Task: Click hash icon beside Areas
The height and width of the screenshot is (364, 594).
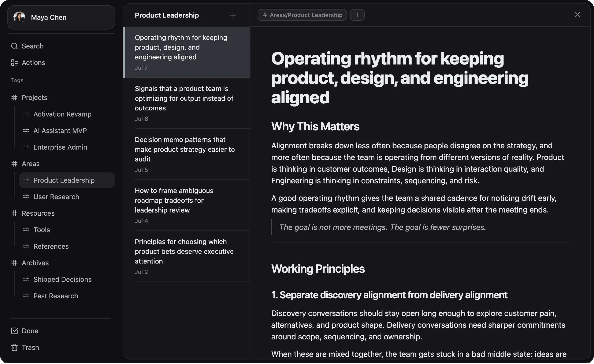Action: (x=14, y=164)
